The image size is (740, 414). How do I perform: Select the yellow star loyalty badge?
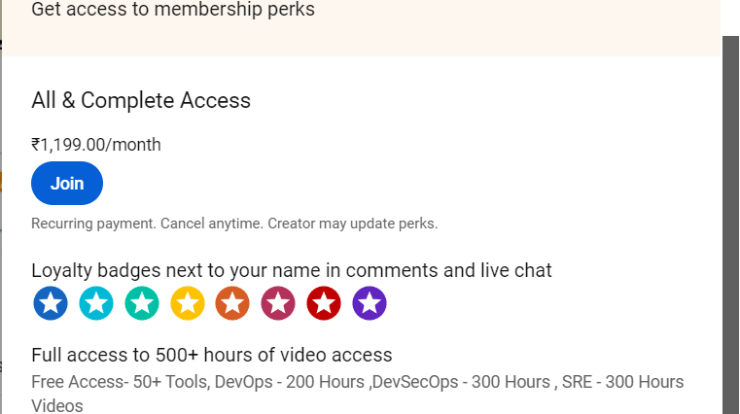pyautogui.click(x=187, y=303)
